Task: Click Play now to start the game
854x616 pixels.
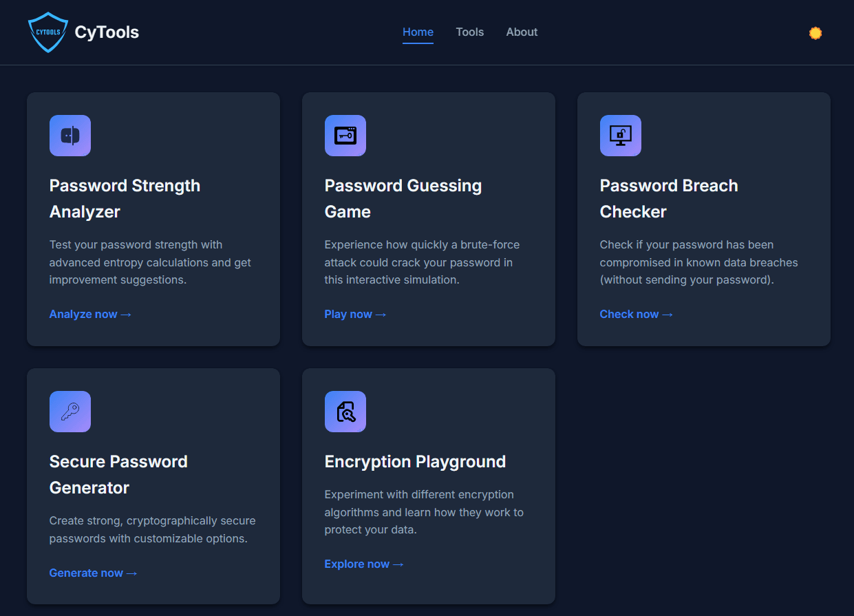Action: tap(355, 314)
